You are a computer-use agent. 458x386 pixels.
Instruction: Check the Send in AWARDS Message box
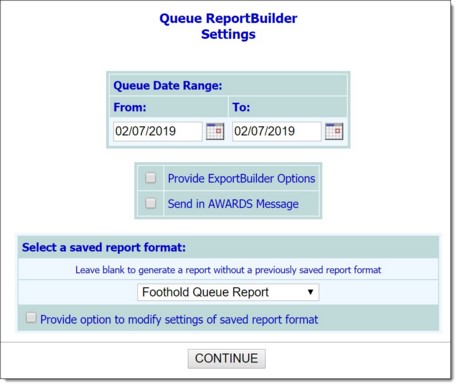tap(150, 203)
